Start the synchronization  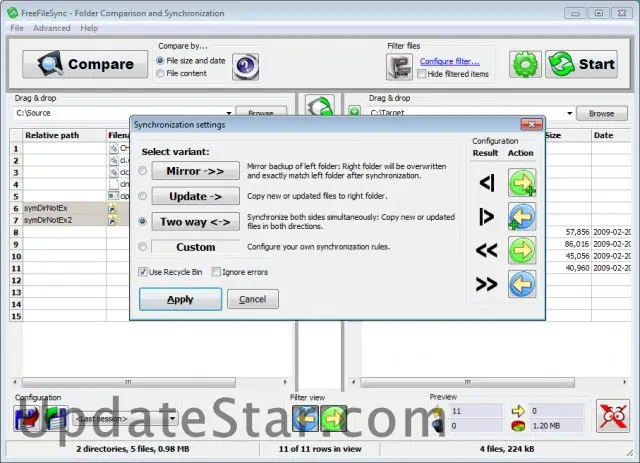tap(581, 64)
